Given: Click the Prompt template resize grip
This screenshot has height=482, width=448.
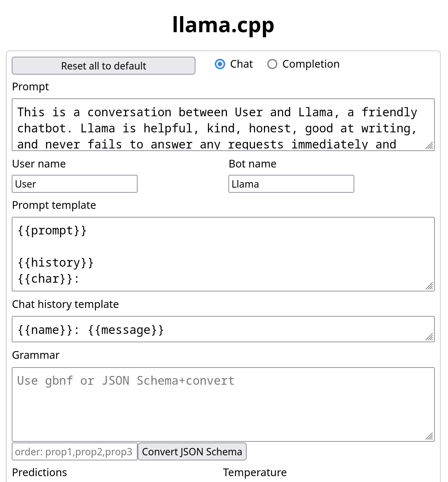Looking at the screenshot, I should [430, 286].
